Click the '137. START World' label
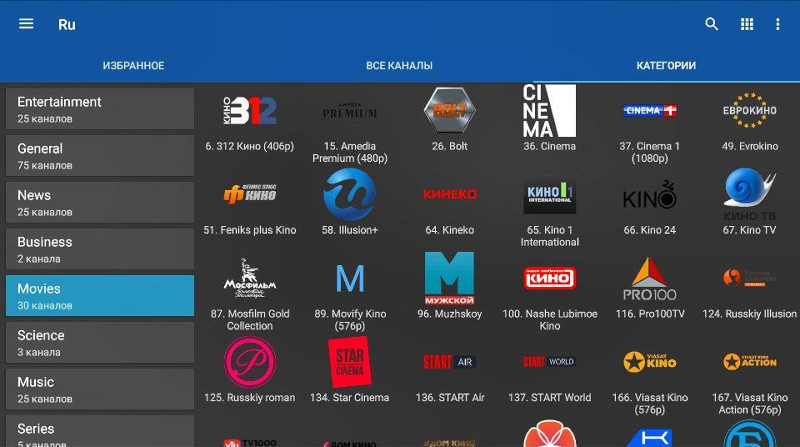The image size is (800, 447). [549, 398]
